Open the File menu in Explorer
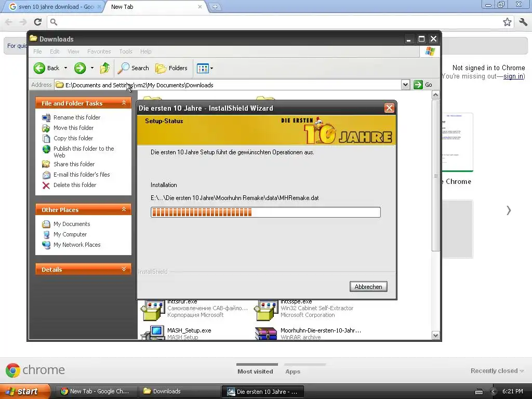This screenshot has width=532, height=399. (x=37, y=51)
